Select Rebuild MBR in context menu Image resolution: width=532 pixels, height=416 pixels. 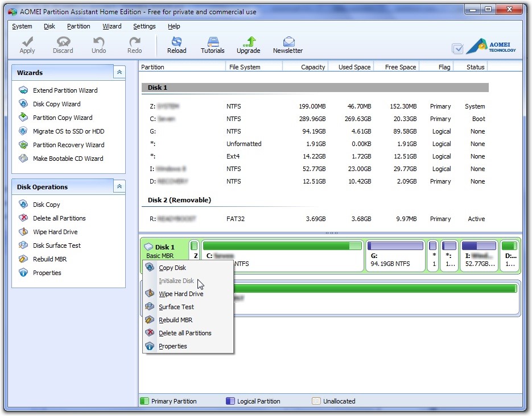pos(175,320)
